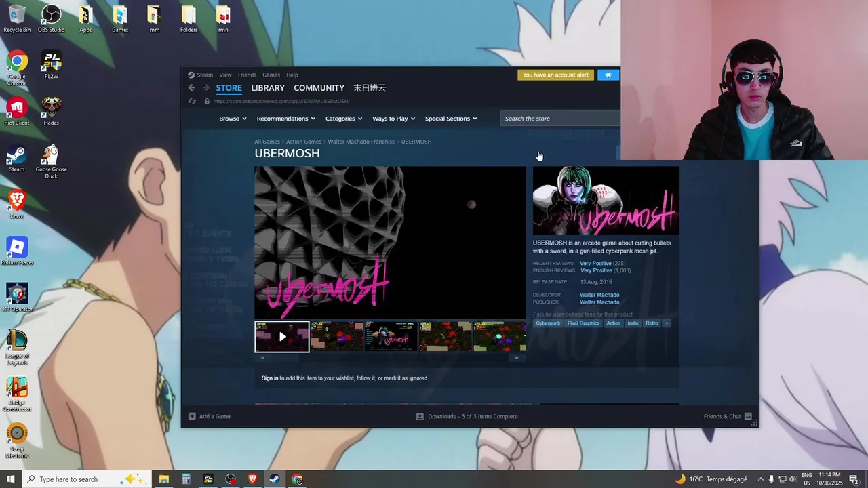Open the View menu
The height and width of the screenshot is (488, 868).
pos(225,75)
